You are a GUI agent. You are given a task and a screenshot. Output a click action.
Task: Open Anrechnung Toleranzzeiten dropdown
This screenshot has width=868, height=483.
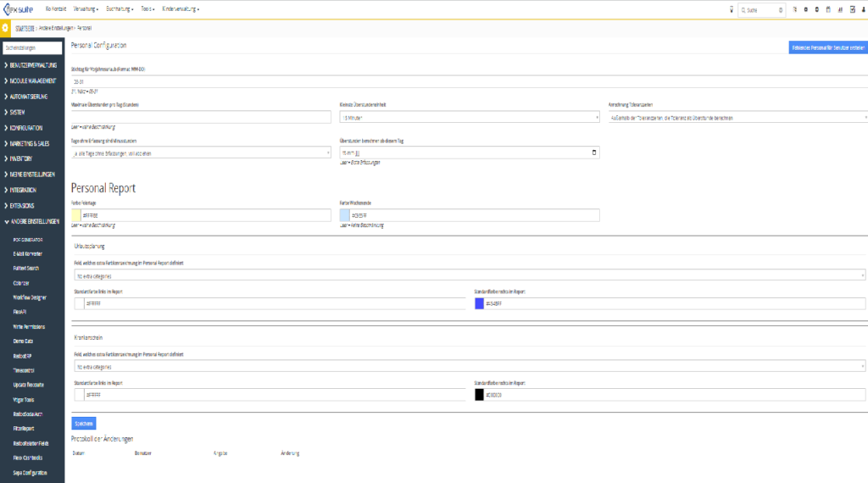coord(738,118)
